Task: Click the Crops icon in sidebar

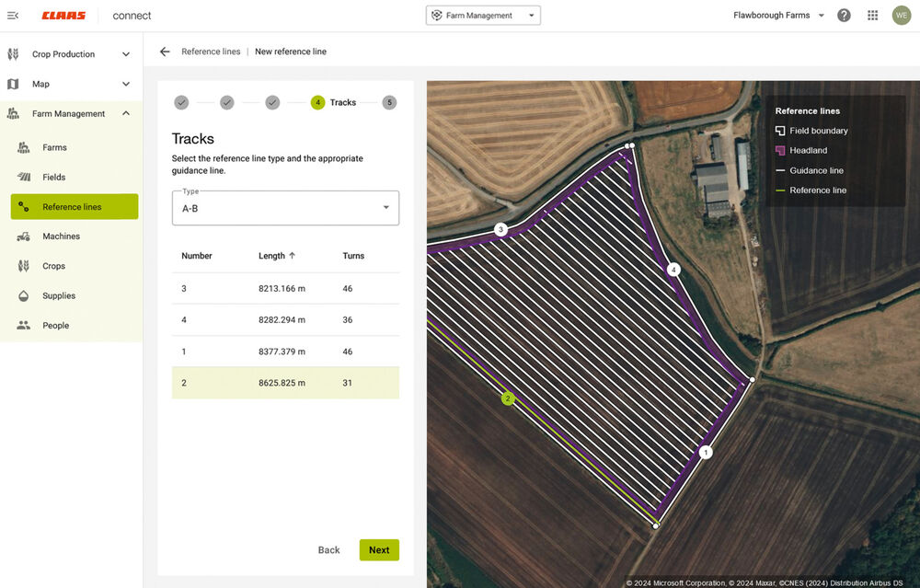Action: pyautogui.click(x=24, y=266)
